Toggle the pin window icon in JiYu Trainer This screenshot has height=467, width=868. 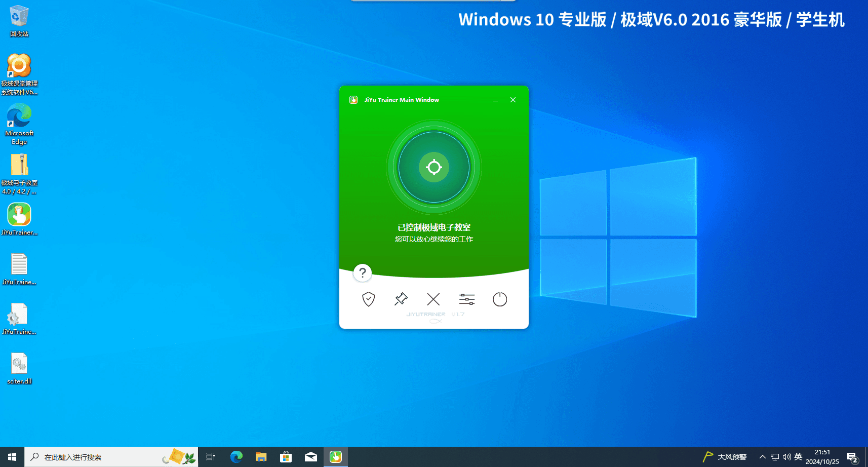[x=401, y=299]
